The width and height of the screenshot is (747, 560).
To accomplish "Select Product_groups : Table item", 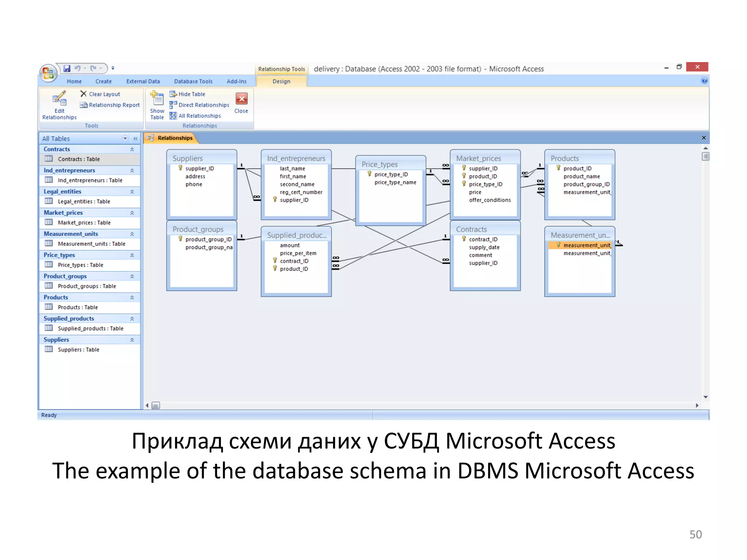I will [89, 286].
